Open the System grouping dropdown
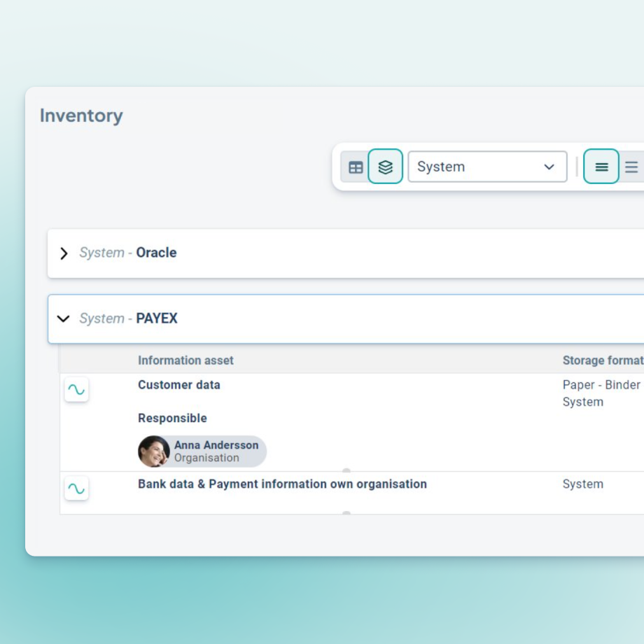This screenshot has height=644, width=644. coord(487,167)
